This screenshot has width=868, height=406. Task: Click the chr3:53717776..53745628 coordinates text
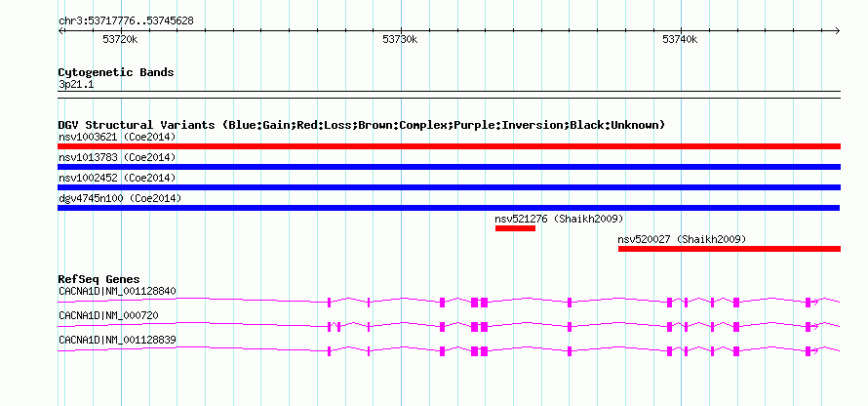(126, 21)
